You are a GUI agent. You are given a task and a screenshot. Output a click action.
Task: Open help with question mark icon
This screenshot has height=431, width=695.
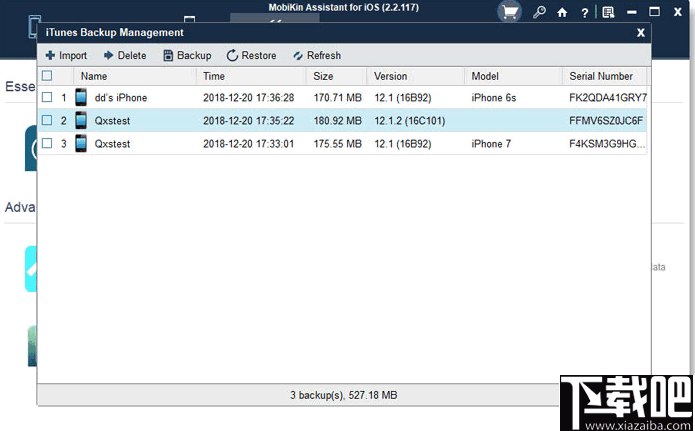click(x=585, y=13)
